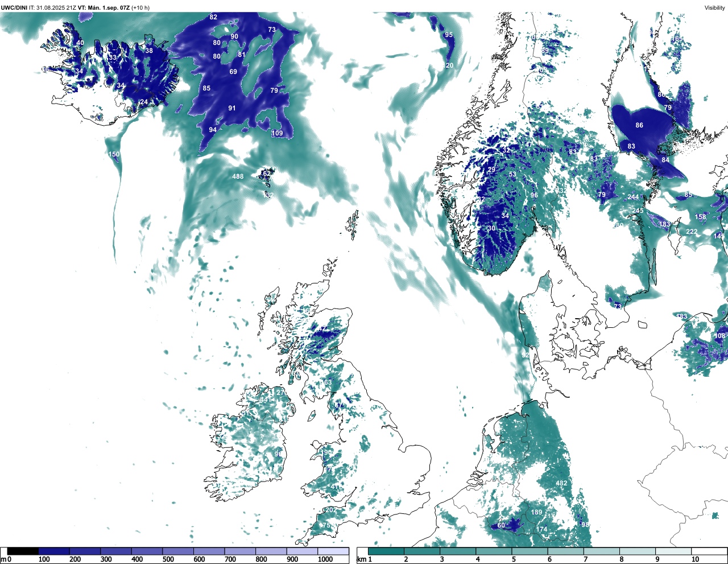
Task: Click the 500 label on meter legend
Action: click(168, 559)
